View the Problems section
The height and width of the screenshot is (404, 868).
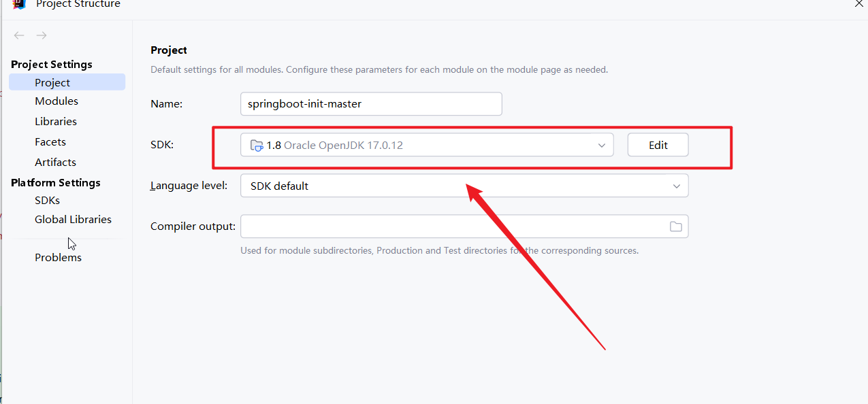pyautogui.click(x=58, y=257)
